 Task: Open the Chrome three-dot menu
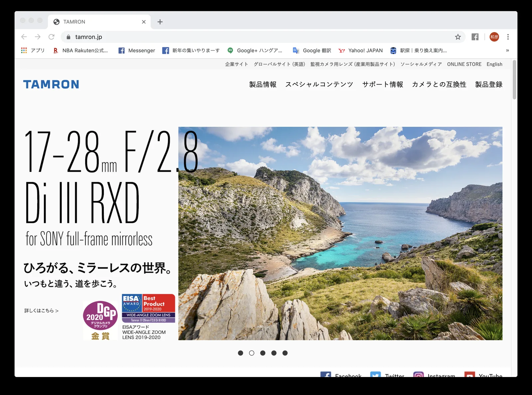click(x=508, y=37)
